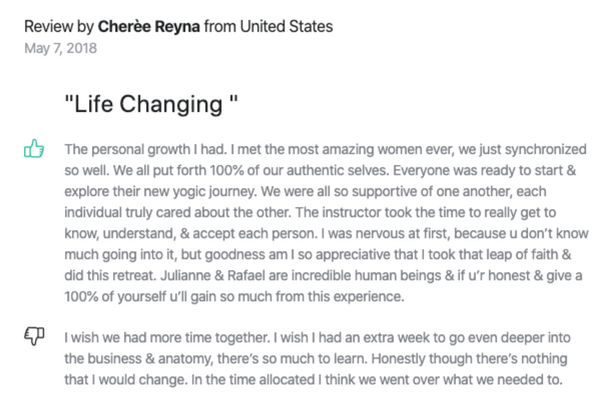616x410 pixels.
Task: Click 'I wish we had more time together'
Action: (167, 337)
